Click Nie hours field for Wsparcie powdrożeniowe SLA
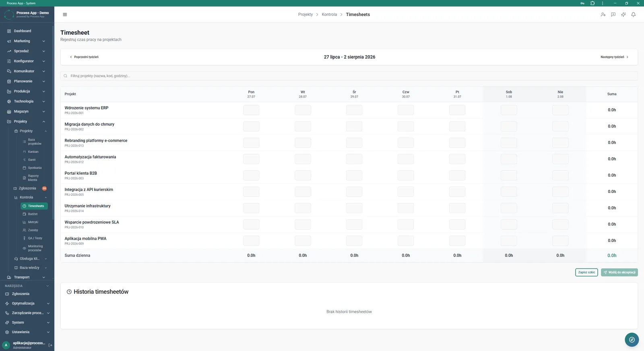 click(560, 224)
